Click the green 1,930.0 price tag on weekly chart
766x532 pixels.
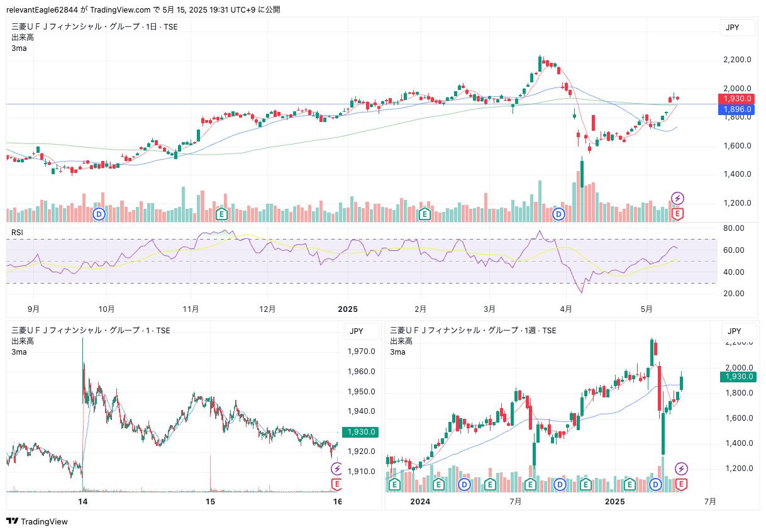click(738, 377)
